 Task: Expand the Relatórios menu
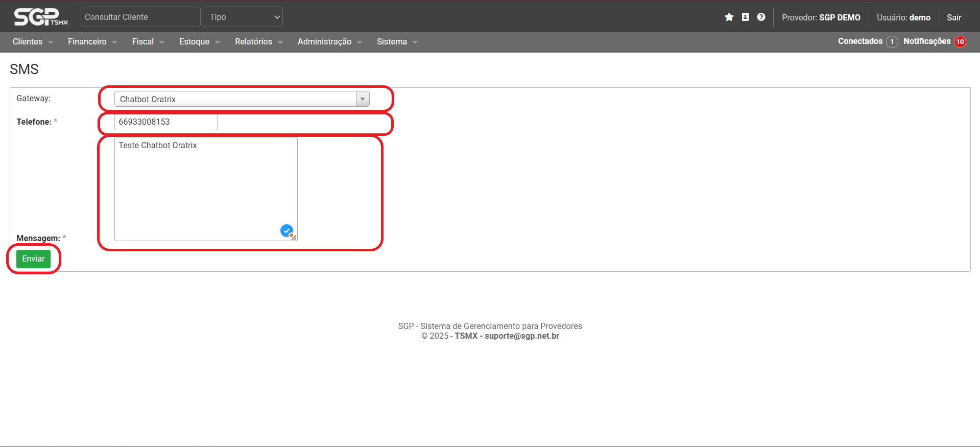click(258, 42)
